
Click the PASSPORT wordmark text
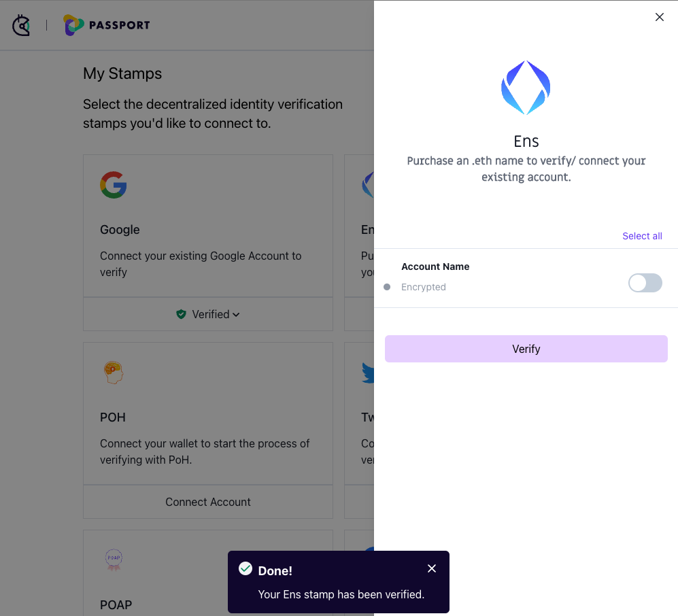click(119, 25)
